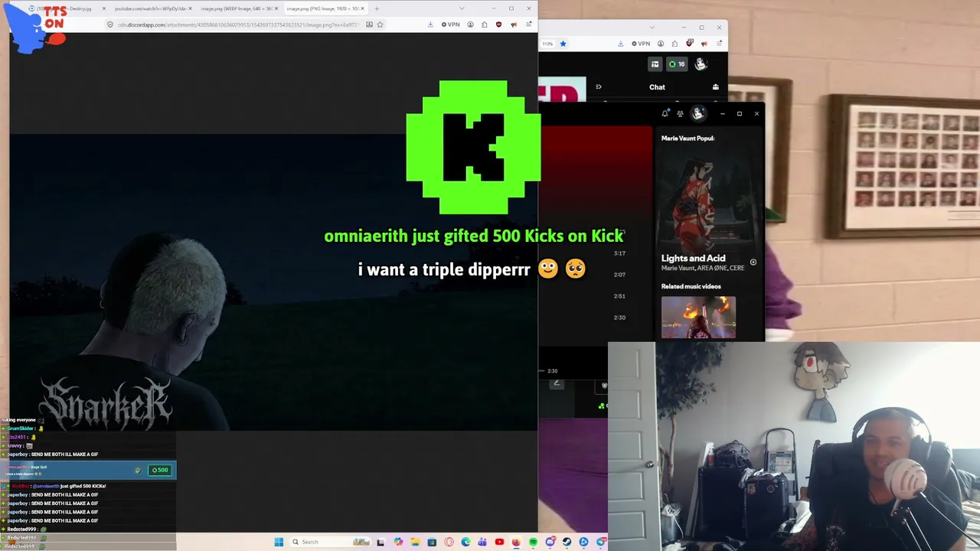980x551 pixels.
Task: Open downloads in the front browser
Action: pyautogui.click(x=430, y=24)
